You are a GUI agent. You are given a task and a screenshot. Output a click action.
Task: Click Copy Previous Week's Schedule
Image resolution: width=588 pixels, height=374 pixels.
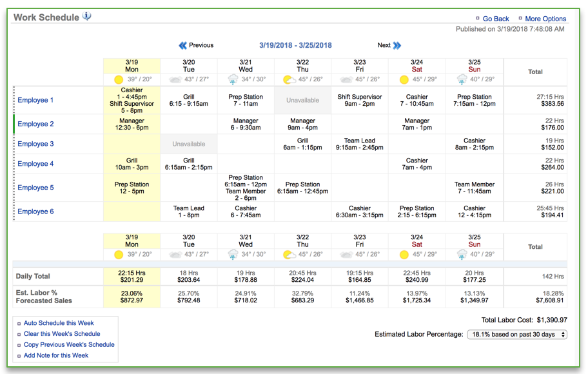69,344
